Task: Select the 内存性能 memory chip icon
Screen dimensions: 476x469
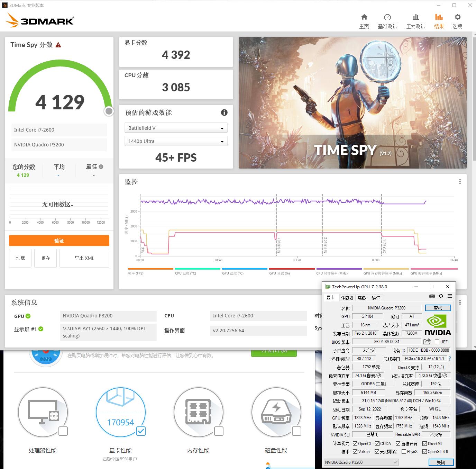Action: pos(198,412)
